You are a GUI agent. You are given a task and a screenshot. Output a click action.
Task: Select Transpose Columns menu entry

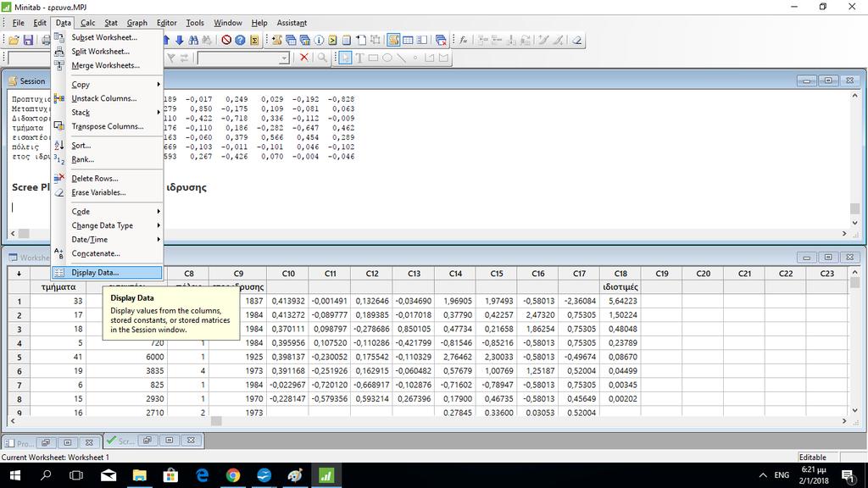point(107,126)
